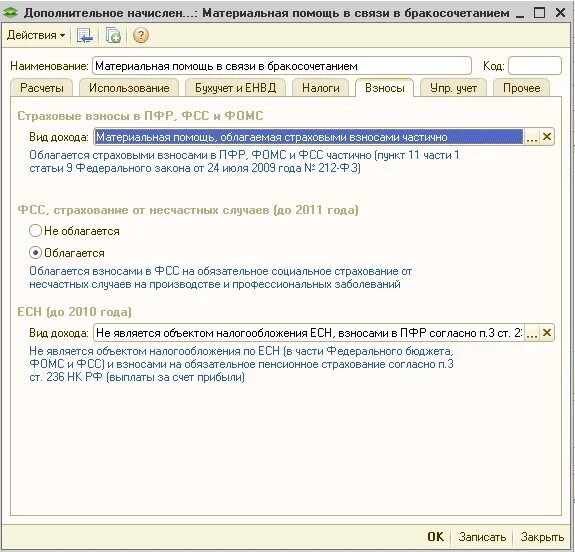Click the heading Страховые взносы в ПФР, ФСС и ФОМС
The width and height of the screenshot is (575, 552).
click(140, 116)
